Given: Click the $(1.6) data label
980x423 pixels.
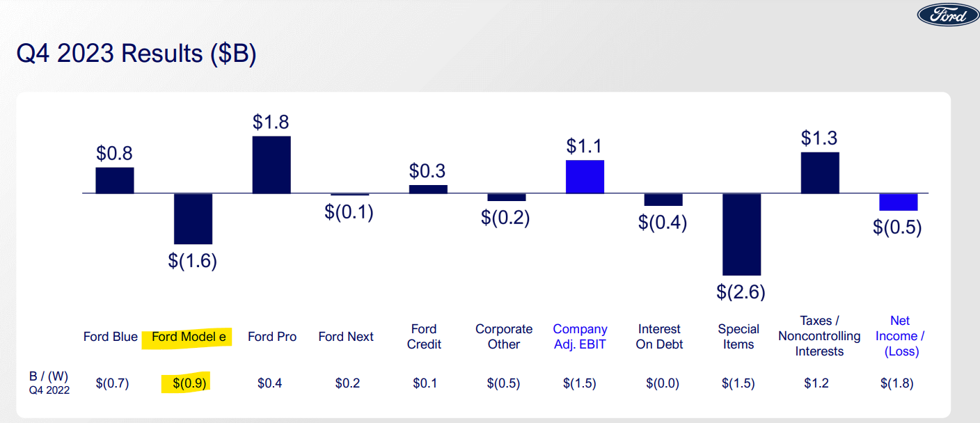Looking at the screenshot, I should [193, 261].
